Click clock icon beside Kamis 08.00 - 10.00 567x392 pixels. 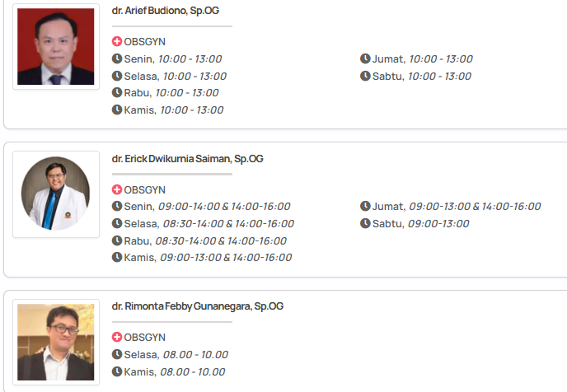coord(117,372)
